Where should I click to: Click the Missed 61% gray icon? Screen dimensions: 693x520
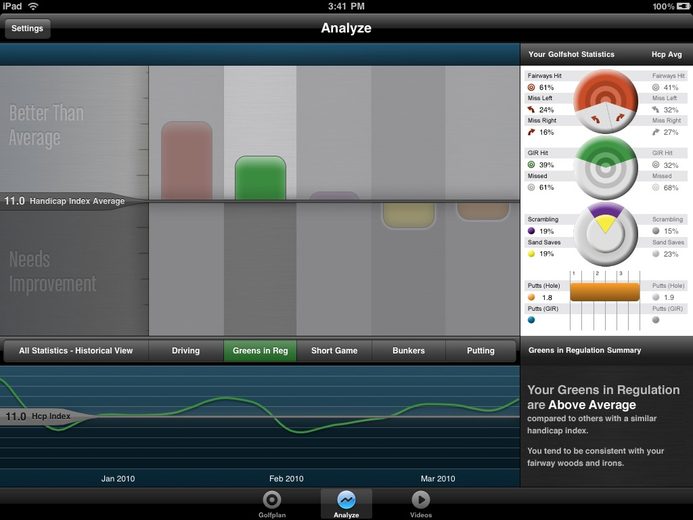point(532,187)
